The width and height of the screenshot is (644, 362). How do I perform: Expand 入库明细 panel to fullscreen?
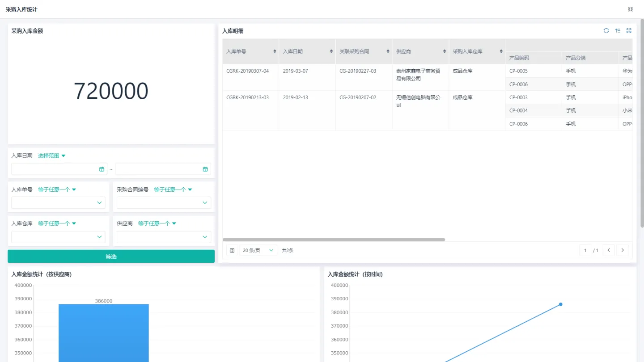tap(629, 31)
